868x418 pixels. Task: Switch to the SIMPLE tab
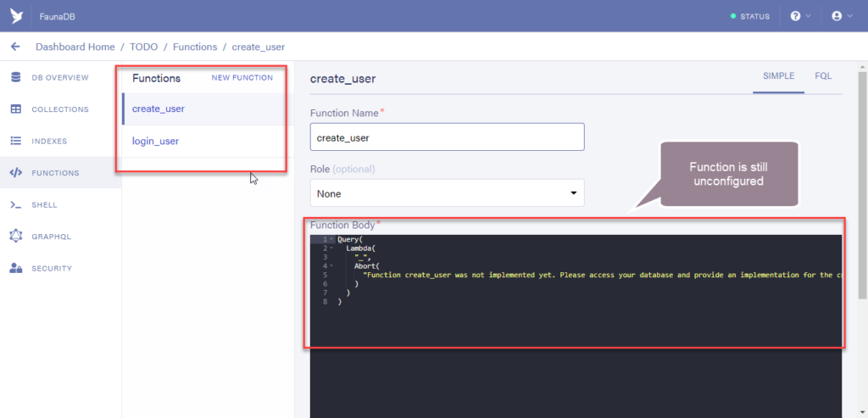779,75
